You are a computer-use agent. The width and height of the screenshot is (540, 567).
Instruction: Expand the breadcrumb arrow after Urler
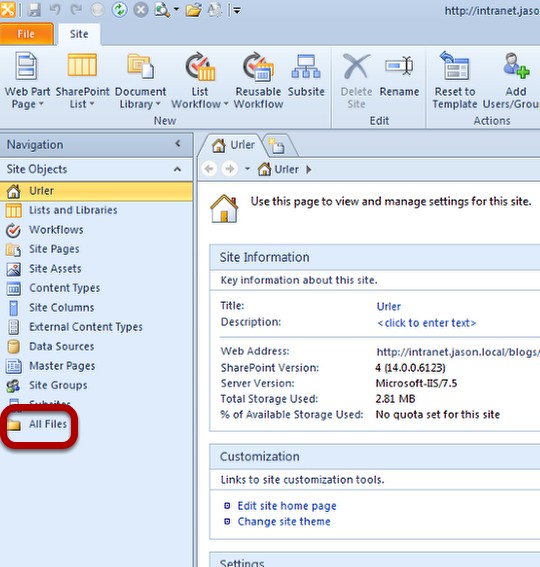[309, 169]
